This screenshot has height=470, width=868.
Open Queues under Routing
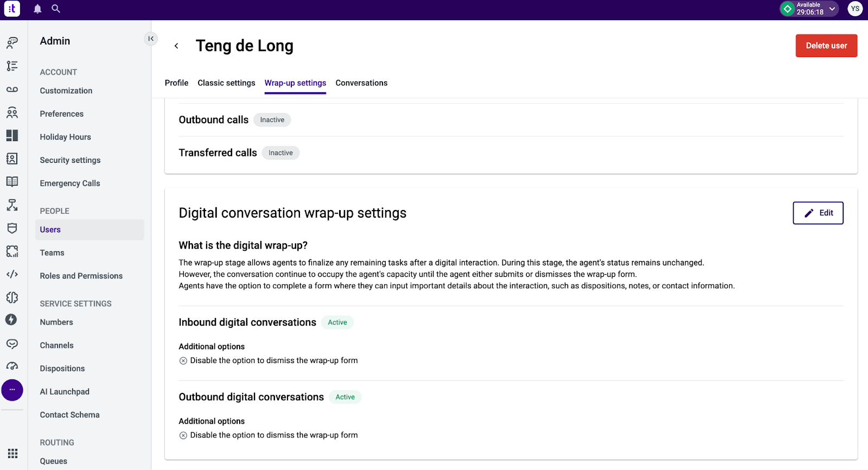click(54, 461)
